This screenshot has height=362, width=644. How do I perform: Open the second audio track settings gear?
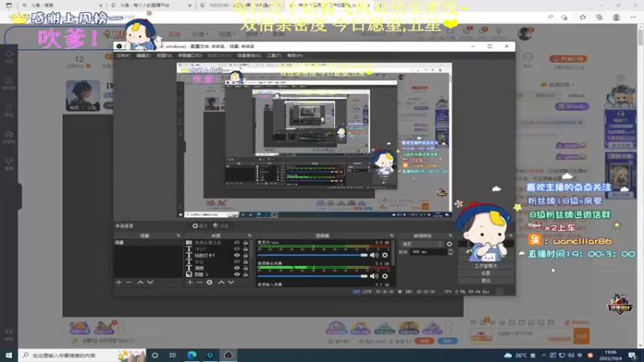pyautogui.click(x=385, y=276)
